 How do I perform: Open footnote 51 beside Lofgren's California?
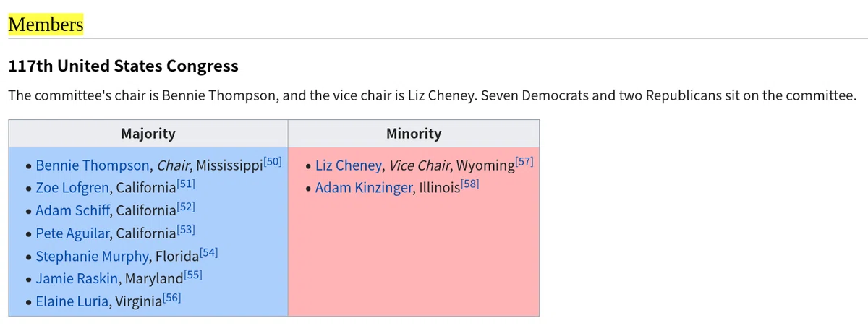186,184
